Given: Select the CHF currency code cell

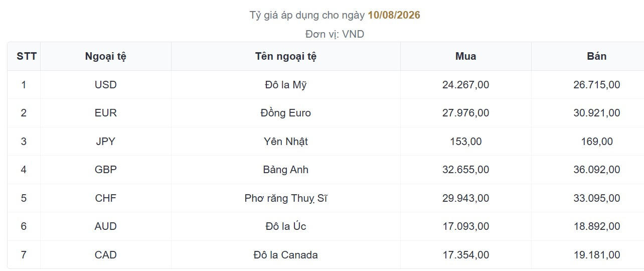Looking at the screenshot, I should coord(105,198).
